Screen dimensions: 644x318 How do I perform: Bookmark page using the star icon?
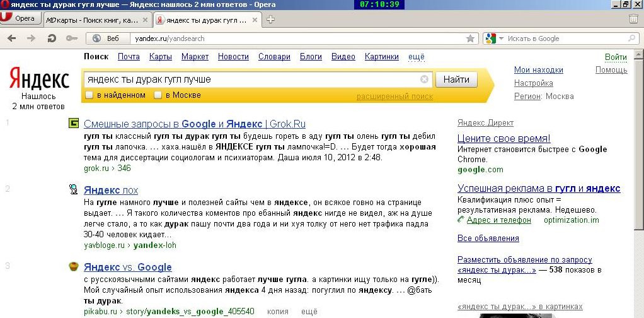[470, 38]
